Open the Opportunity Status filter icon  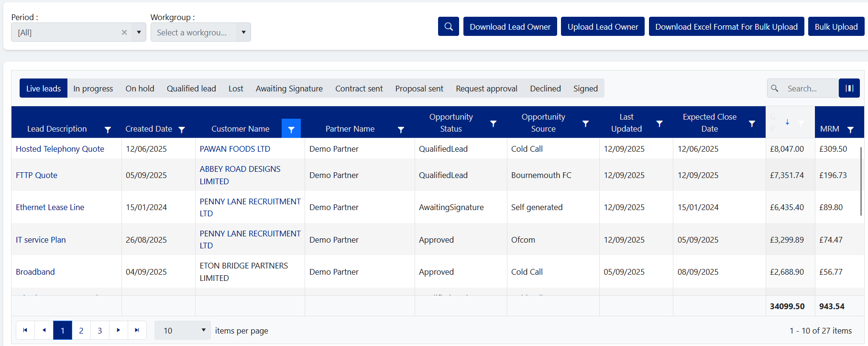[x=493, y=124]
